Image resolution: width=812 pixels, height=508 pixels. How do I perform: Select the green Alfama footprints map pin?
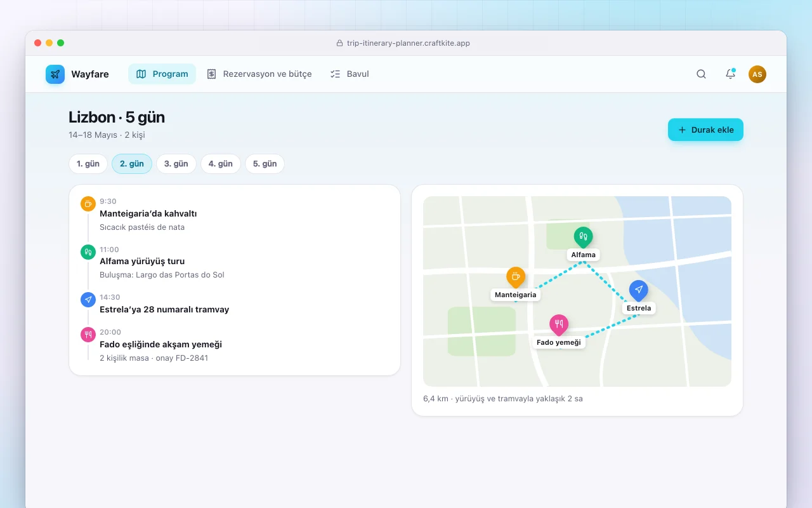[x=583, y=237]
